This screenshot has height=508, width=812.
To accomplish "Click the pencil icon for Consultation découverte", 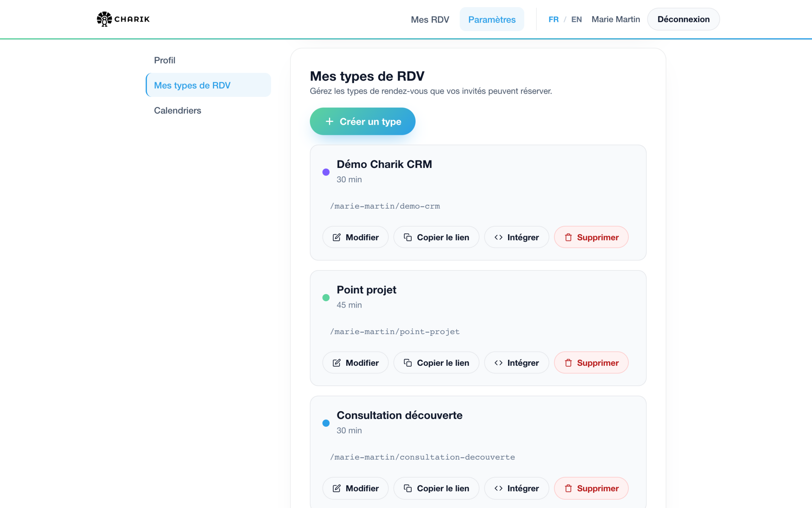I will [337, 488].
